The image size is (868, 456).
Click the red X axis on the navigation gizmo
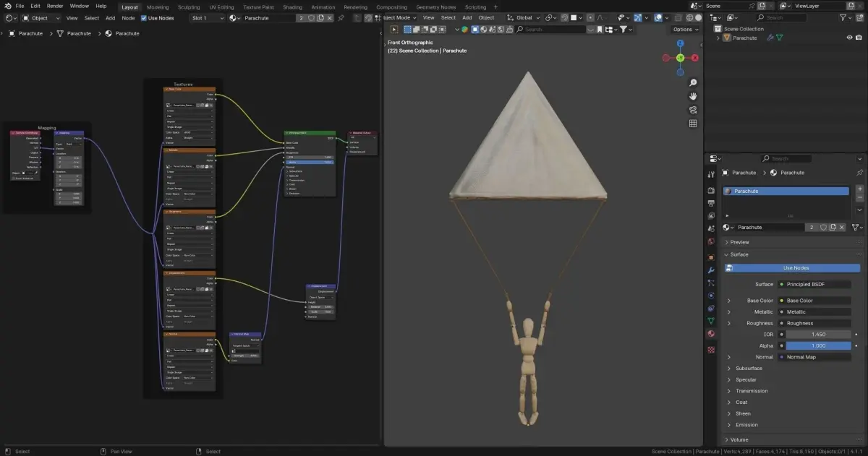point(695,57)
